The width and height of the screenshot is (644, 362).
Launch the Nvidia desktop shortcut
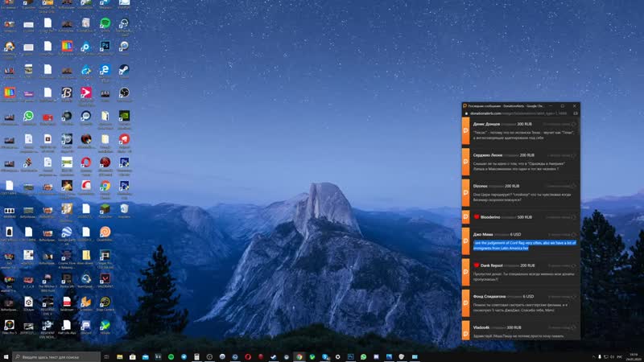point(125,117)
